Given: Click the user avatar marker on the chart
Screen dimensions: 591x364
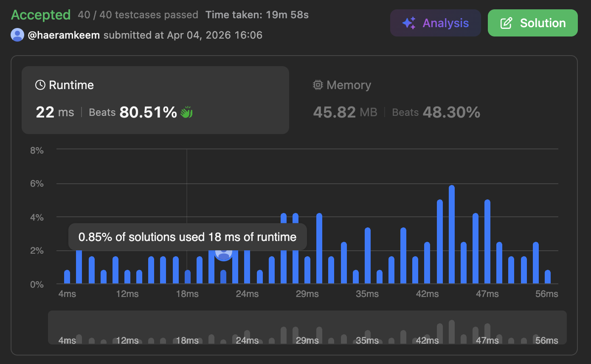Looking at the screenshot, I should pyautogui.click(x=223, y=253).
